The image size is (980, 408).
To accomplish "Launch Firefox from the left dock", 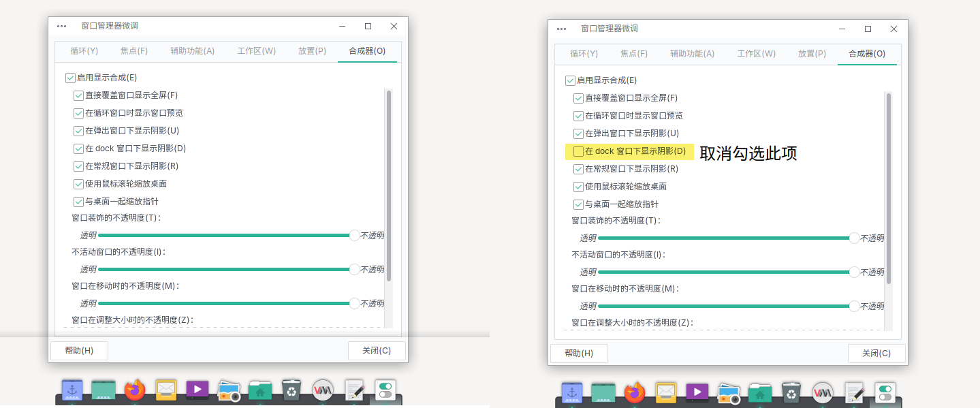I will [135, 390].
